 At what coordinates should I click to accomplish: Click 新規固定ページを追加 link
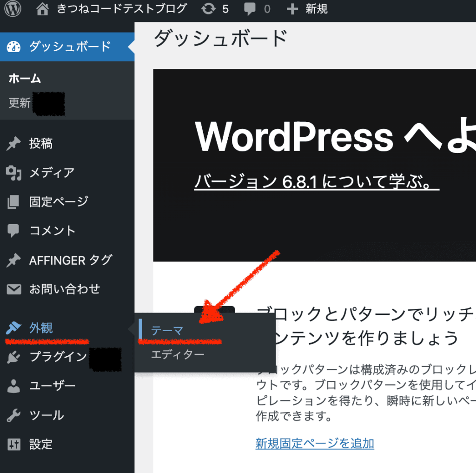(x=315, y=444)
